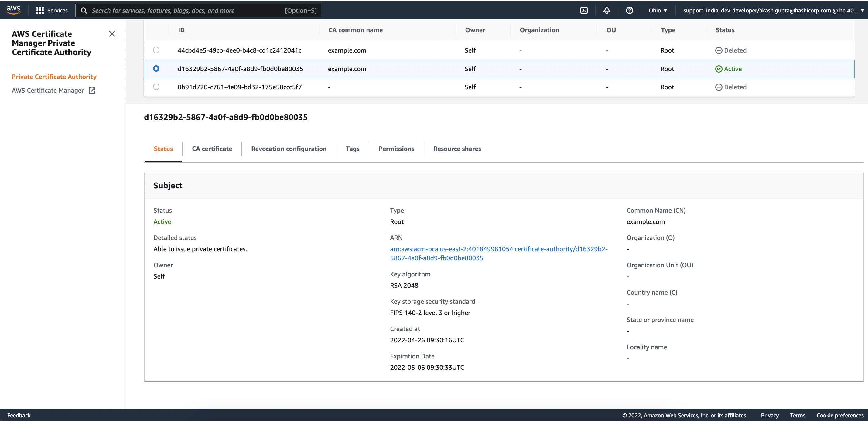Image resolution: width=868 pixels, height=421 pixels.
Task: Select radio button for CA d16329b2
Action: tap(156, 68)
